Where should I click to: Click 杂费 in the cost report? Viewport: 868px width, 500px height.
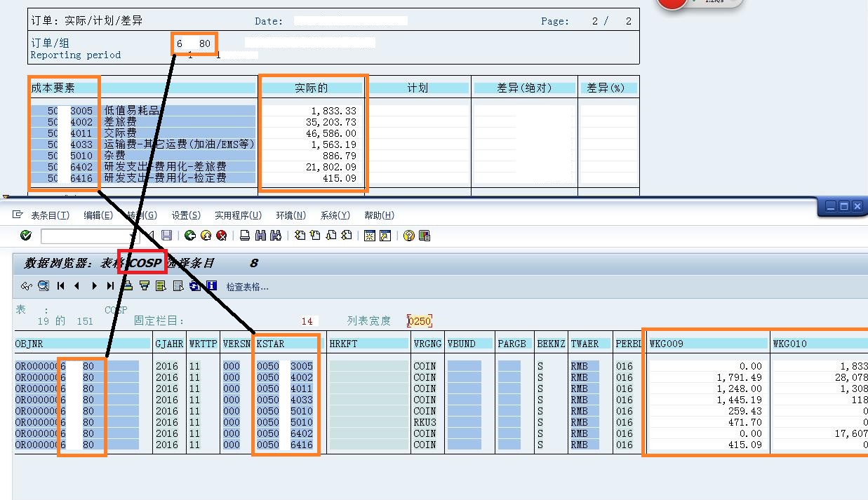[x=115, y=156]
